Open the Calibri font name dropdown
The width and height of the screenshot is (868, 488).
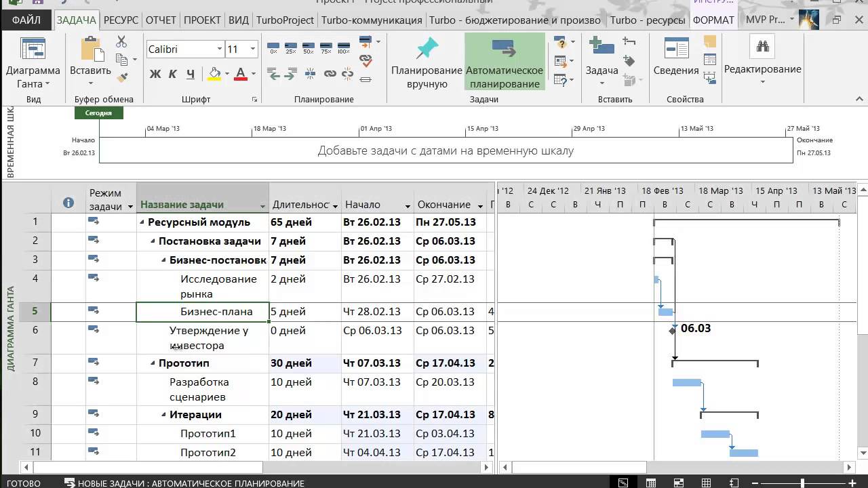pyautogui.click(x=220, y=49)
